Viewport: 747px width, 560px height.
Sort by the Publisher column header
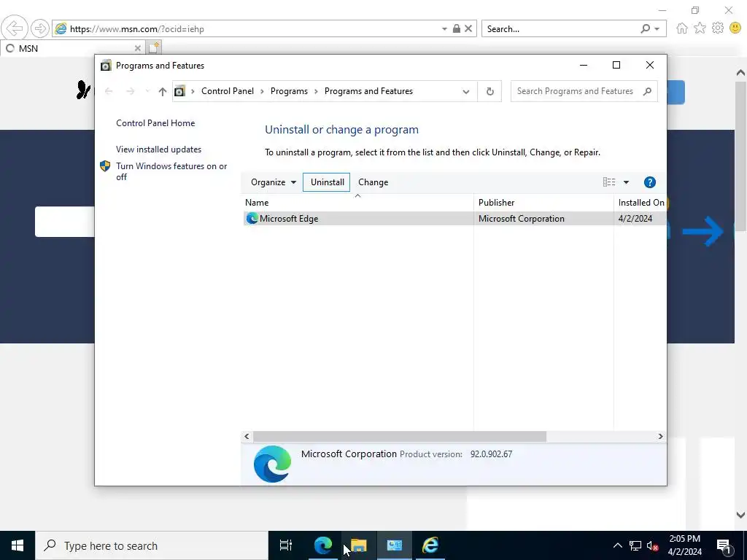coord(543,203)
